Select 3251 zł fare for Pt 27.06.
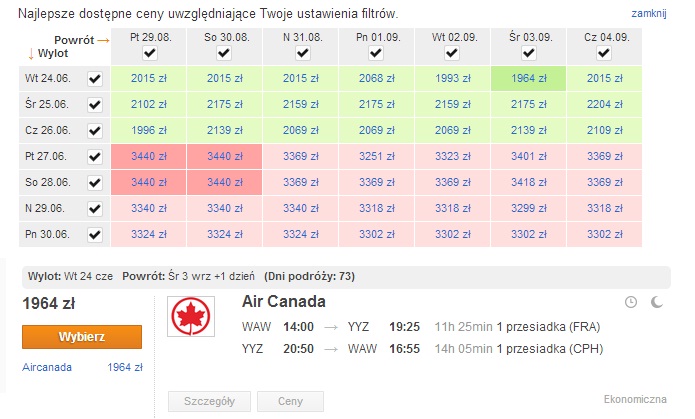This screenshot has height=419, width=695. click(376, 157)
